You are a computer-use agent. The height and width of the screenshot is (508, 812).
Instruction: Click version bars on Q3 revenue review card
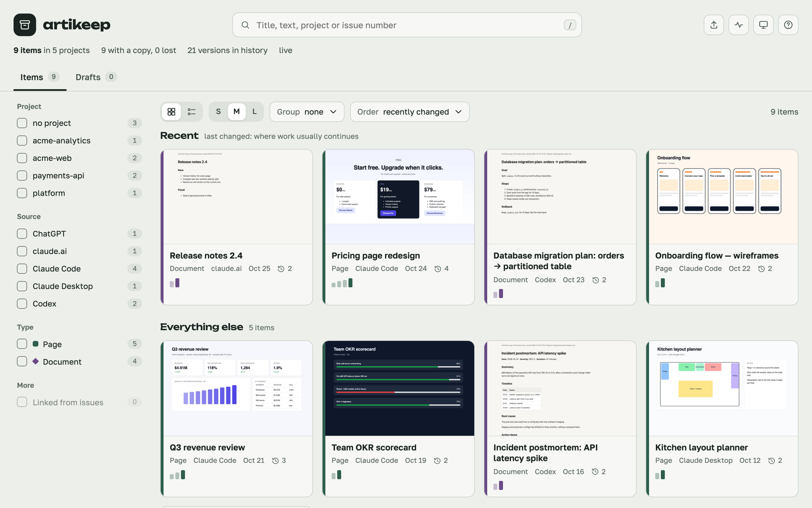178,475
